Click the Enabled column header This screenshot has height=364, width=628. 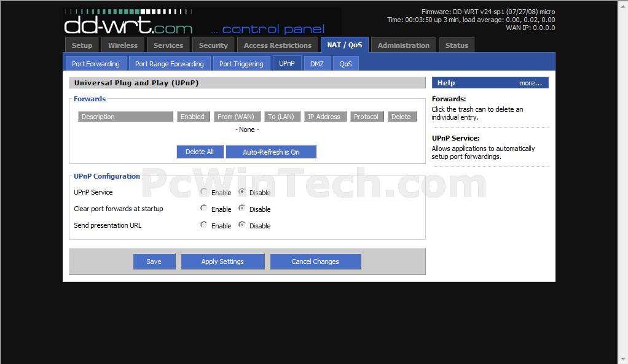[193, 117]
